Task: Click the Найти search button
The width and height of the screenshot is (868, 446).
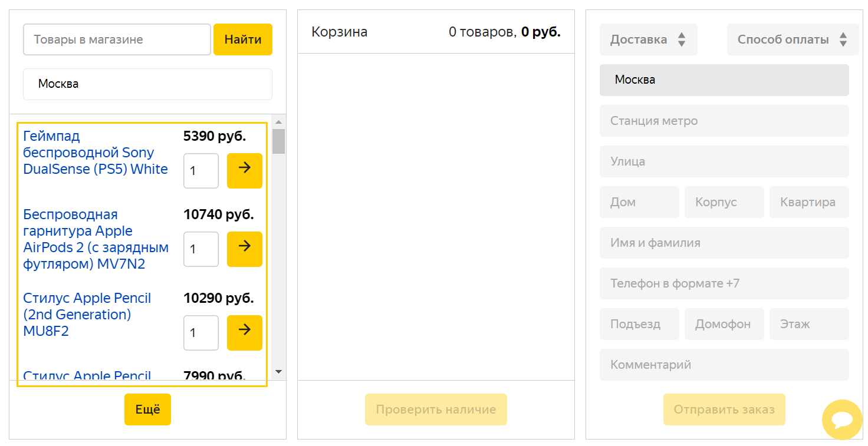Action: click(243, 39)
